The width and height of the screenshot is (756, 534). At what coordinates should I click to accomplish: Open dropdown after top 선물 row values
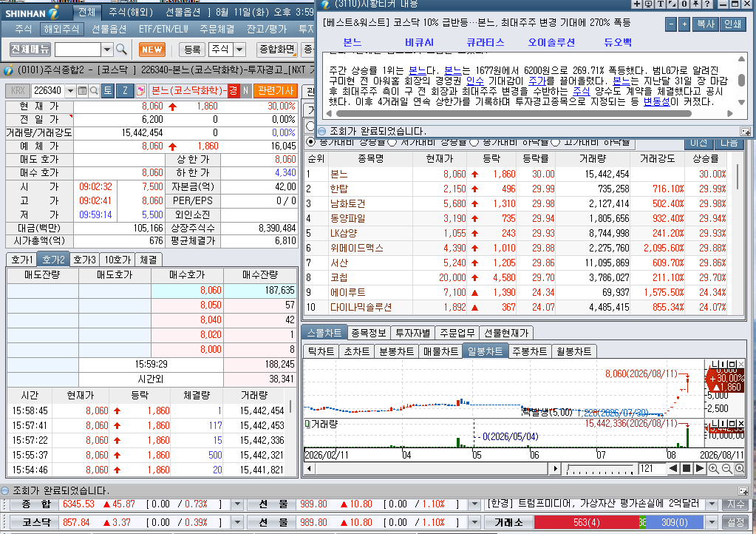(x=474, y=504)
